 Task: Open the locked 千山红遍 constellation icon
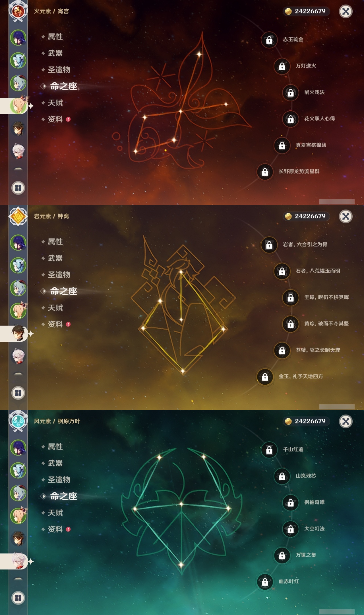click(x=269, y=450)
